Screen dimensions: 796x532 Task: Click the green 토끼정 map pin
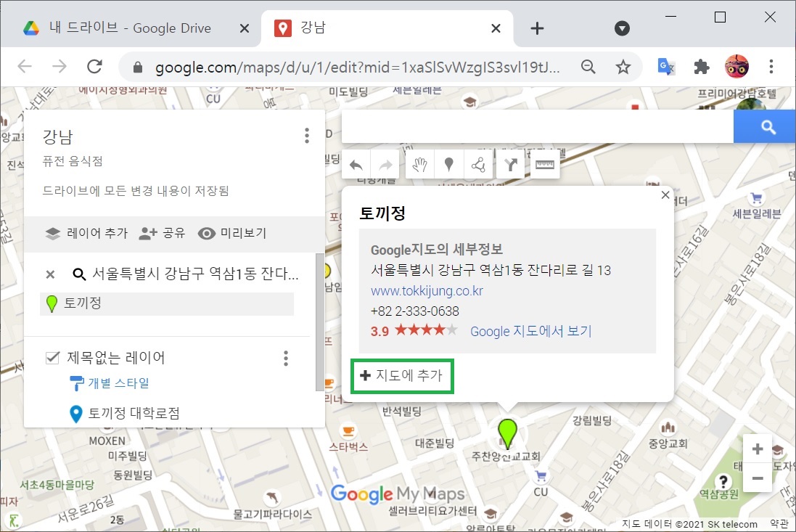[507, 433]
